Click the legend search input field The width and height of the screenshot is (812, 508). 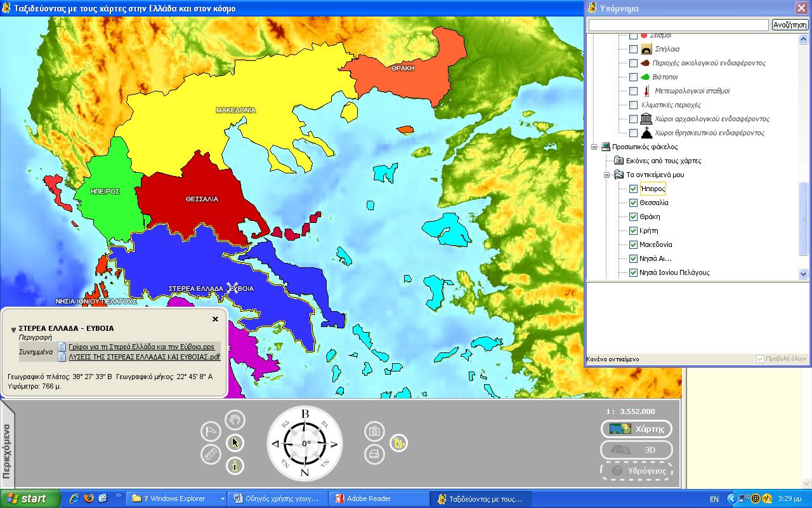click(x=678, y=25)
